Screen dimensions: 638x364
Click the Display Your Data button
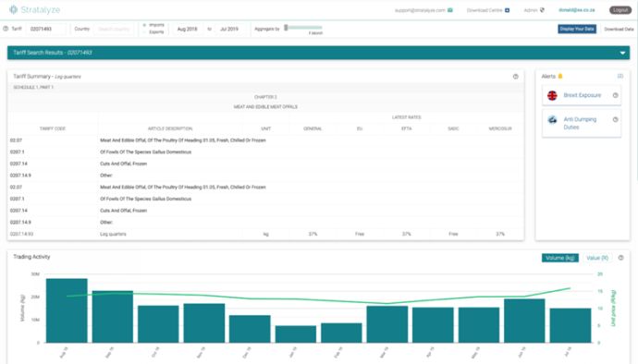[x=577, y=29]
